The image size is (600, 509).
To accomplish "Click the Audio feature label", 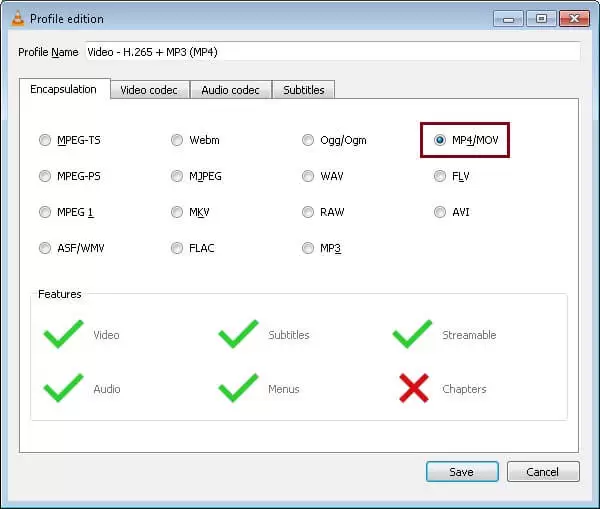I will 107,389.
